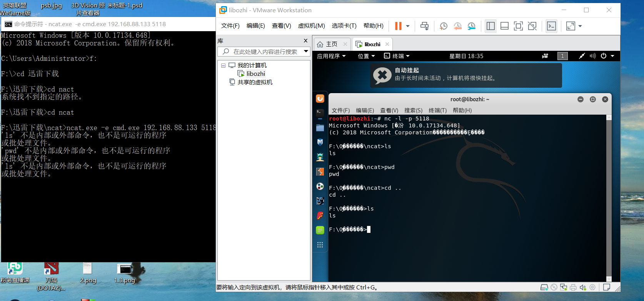Image resolution: width=644 pixels, height=301 pixels.
Task: Close the 主页 tab
Action: click(345, 44)
